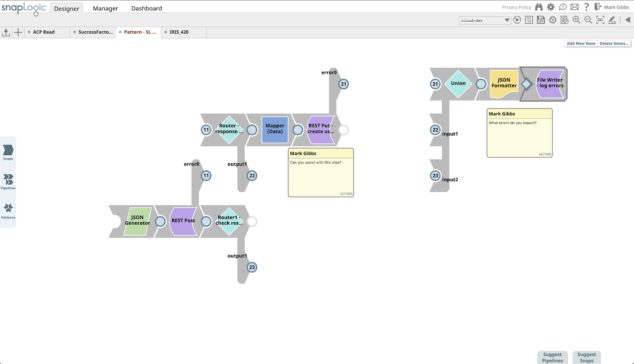Click the Privacy Policy link
Viewport: 634px width, 364px height.
click(x=516, y=7)
